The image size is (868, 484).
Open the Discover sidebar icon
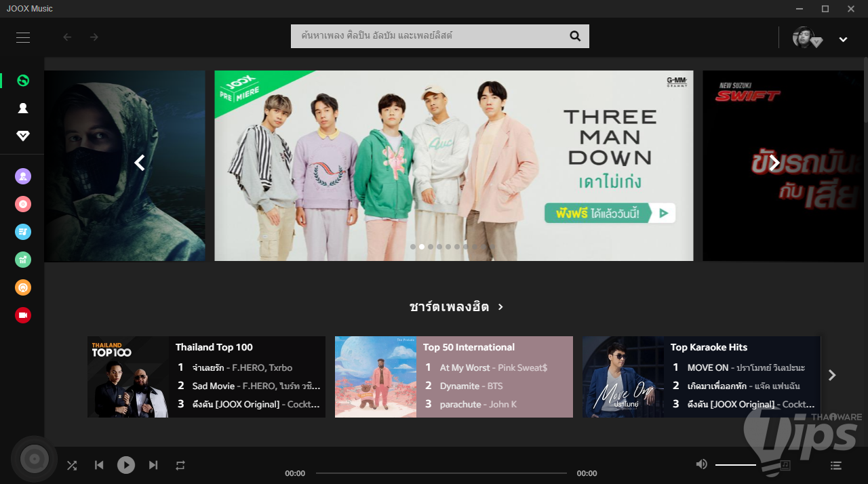point(23,81)
